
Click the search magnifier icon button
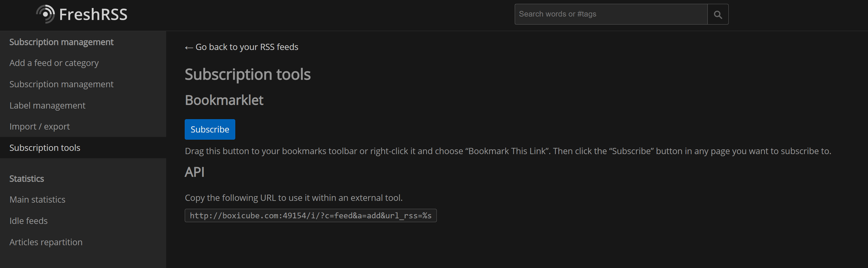click(718, 14)
